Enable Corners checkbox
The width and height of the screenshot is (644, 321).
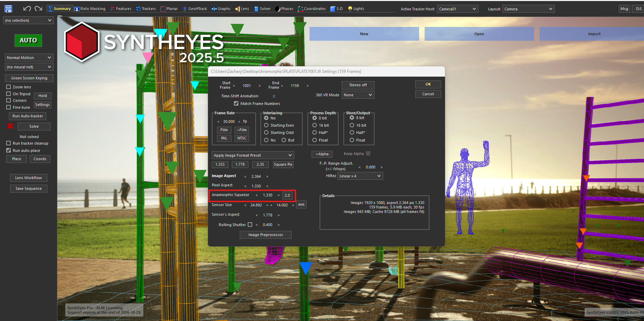[x=9, y=100]
